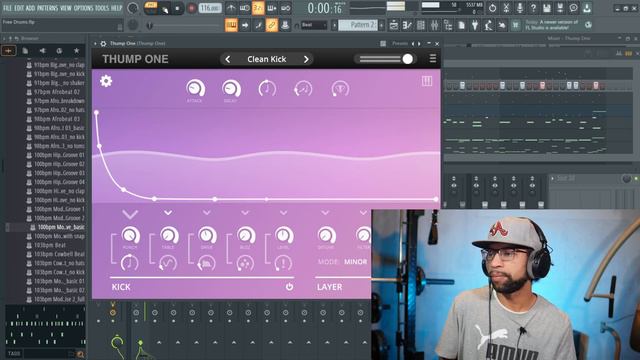Click the starred favorites tab in browser
640x360 pixels.
pyautogui.click(x=76, y=51)
